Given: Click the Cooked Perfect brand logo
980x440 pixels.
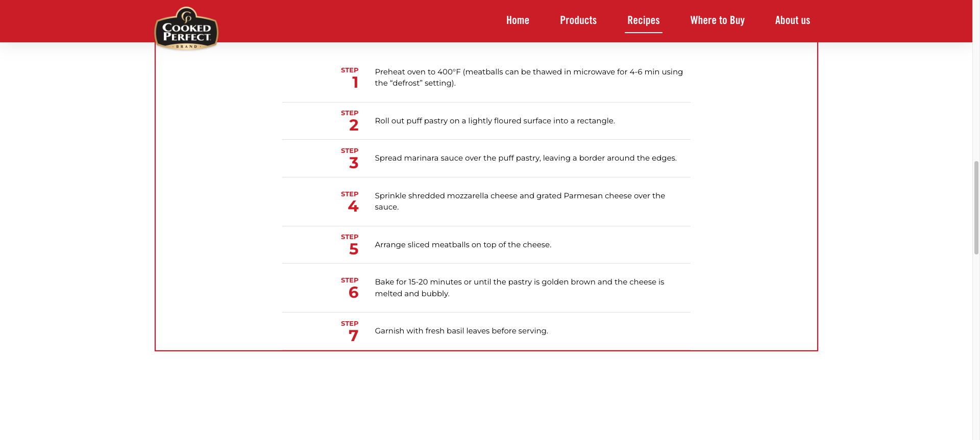Looking at the screenshot, I should (x=186, y=30).
